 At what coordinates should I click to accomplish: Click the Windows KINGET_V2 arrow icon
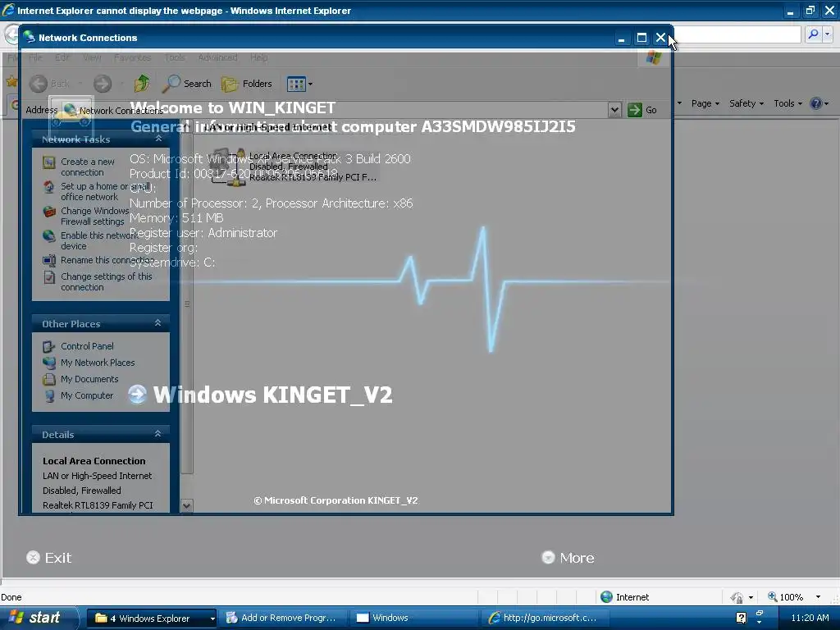[138, 395]
